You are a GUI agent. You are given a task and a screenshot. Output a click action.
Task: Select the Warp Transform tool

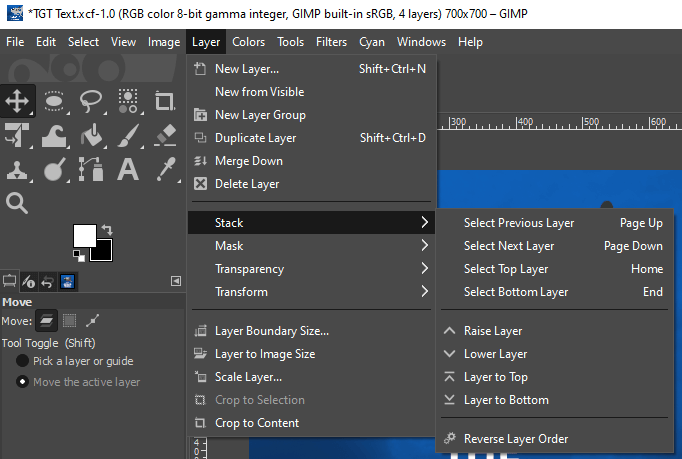pos(54,135)
